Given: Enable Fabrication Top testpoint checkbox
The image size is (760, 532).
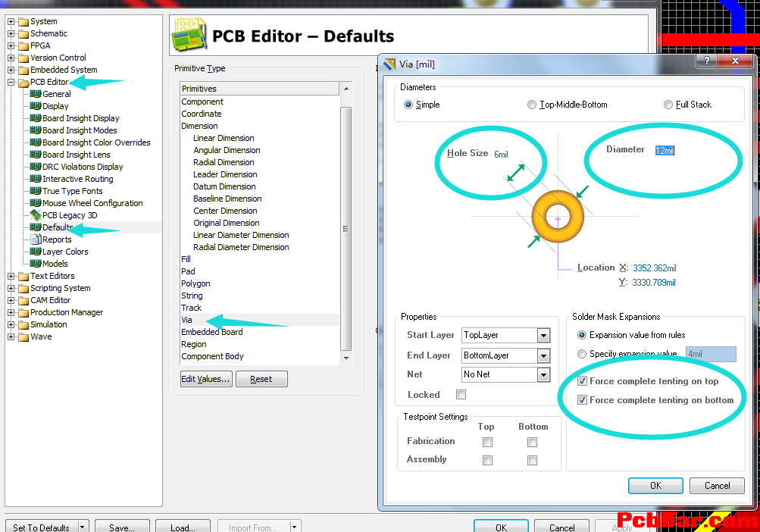Looking at the screenshot, I should pos(488,443).
